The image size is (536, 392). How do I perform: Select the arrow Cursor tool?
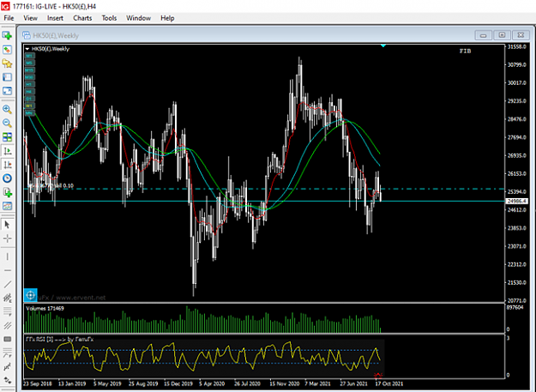(7, 225)
